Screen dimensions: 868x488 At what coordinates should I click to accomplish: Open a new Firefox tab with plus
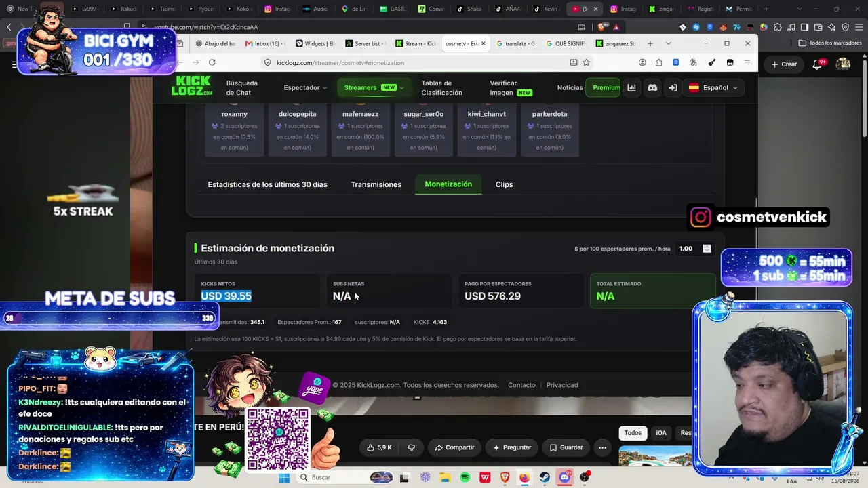(650, 43)
